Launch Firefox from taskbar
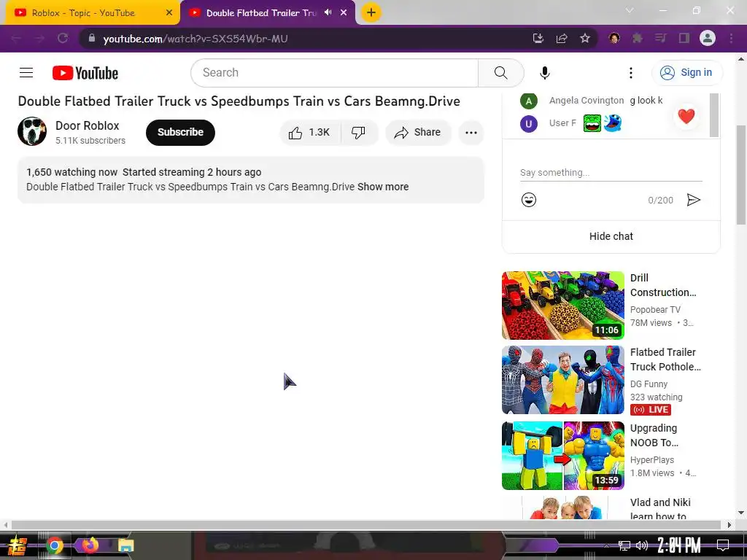Viewport: 747px width, 560px height. 90,545
